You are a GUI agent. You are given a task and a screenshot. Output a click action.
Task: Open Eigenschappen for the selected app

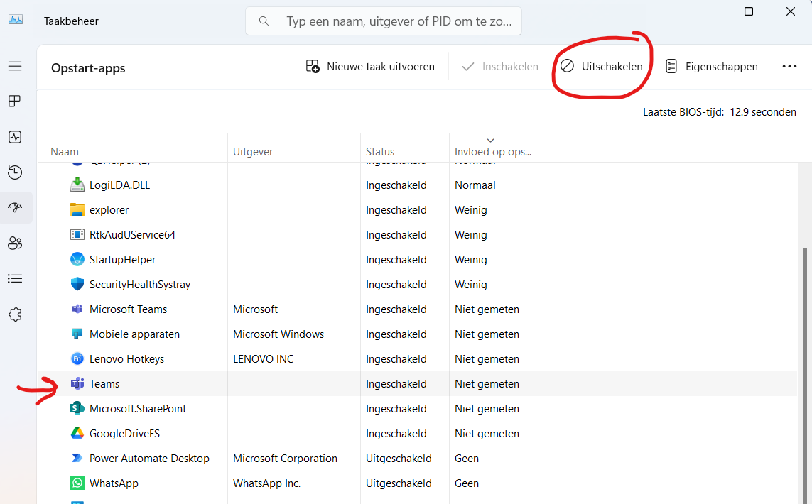point(712,67)
